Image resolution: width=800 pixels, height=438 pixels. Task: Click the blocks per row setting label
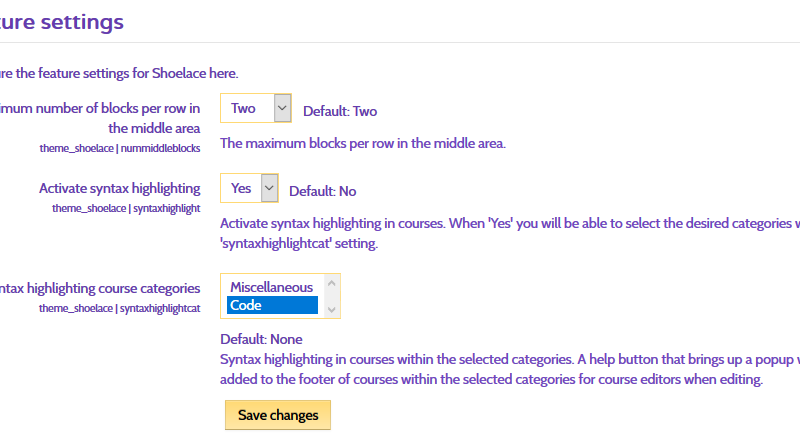[100, 118]
